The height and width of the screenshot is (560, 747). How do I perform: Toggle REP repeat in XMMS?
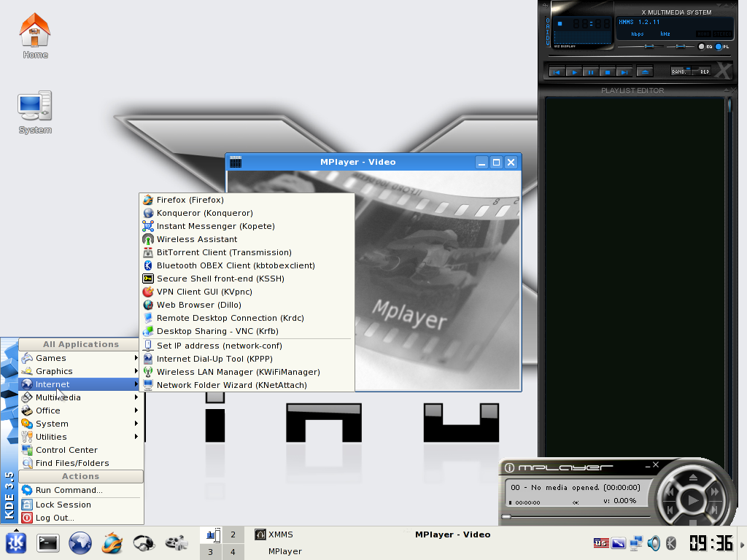(x=703, y=71)
